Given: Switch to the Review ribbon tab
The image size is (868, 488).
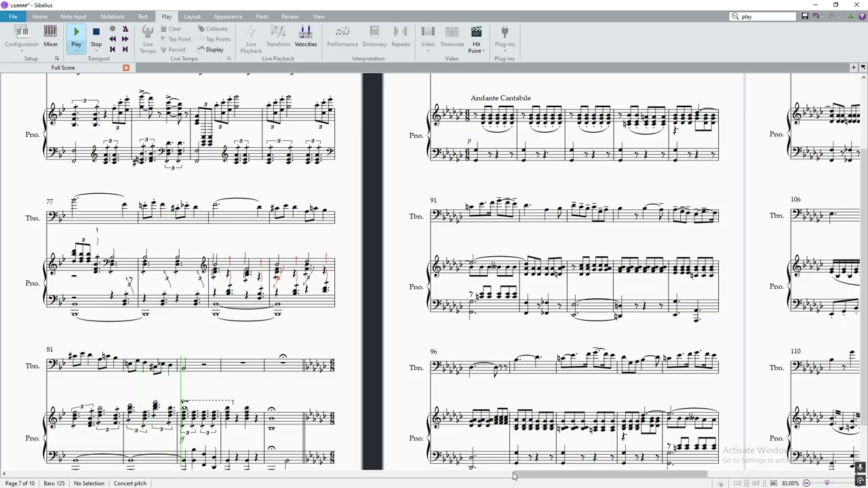Looking at the screenshot, I should [x=290, y=16].
